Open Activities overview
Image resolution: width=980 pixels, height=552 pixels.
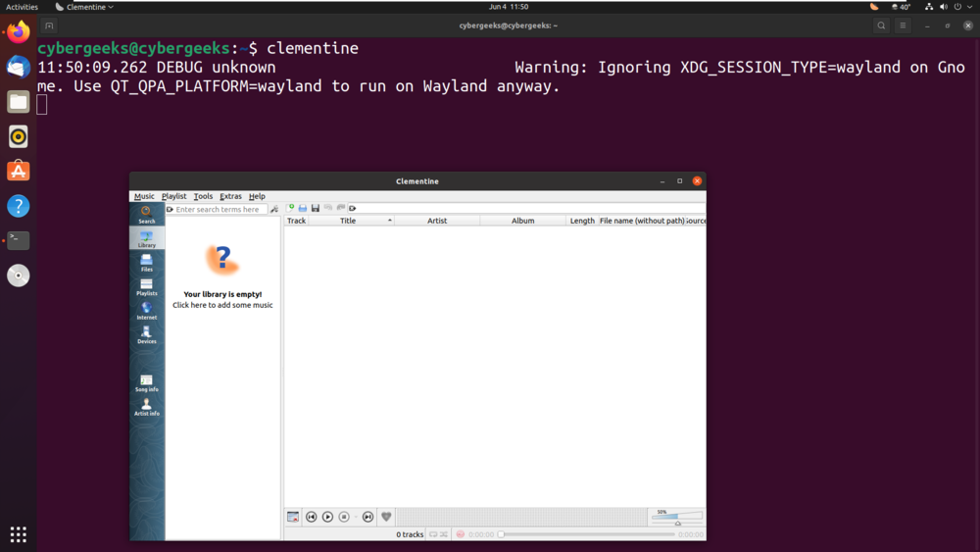pyautogui.click(x=22, y=7)
